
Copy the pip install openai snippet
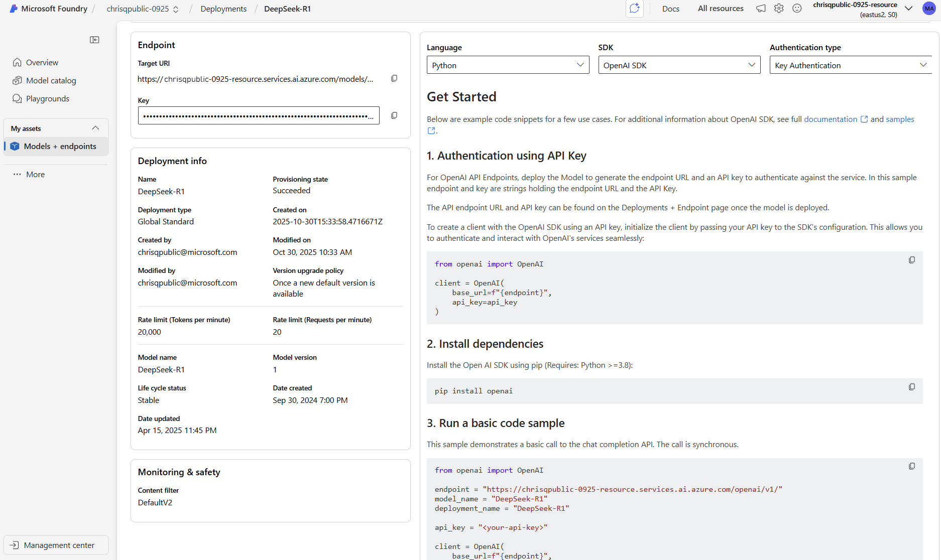912,387
